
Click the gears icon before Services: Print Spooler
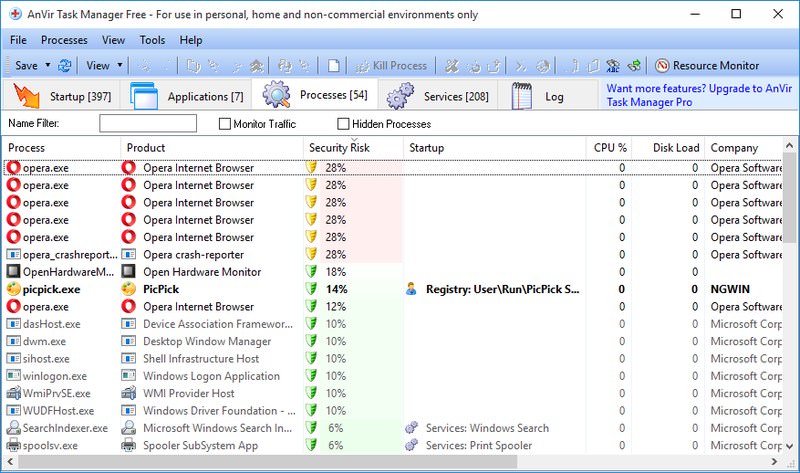pos(412,445)
